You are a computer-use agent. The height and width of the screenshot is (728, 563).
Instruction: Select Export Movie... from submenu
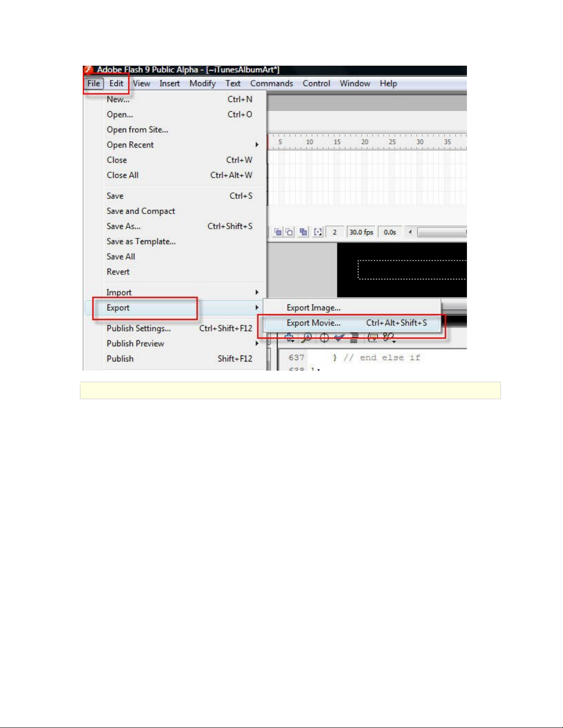point(314,323)
